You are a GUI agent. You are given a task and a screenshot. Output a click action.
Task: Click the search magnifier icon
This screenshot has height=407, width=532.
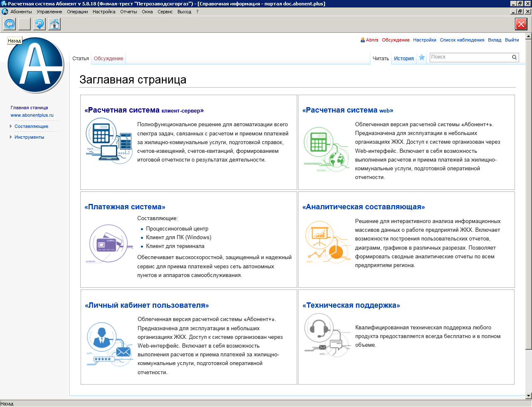click(x=515, y=57)
